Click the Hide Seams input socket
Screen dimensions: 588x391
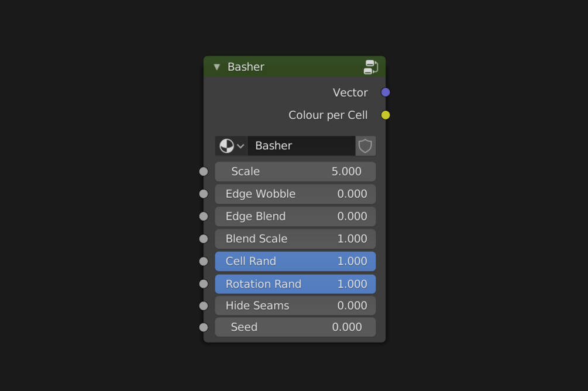point(204,306)
